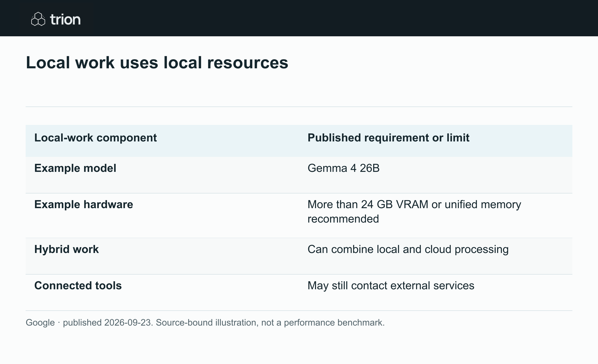
Task: Click the 'Local-work component' column header
Action: [x=96, y=138]
